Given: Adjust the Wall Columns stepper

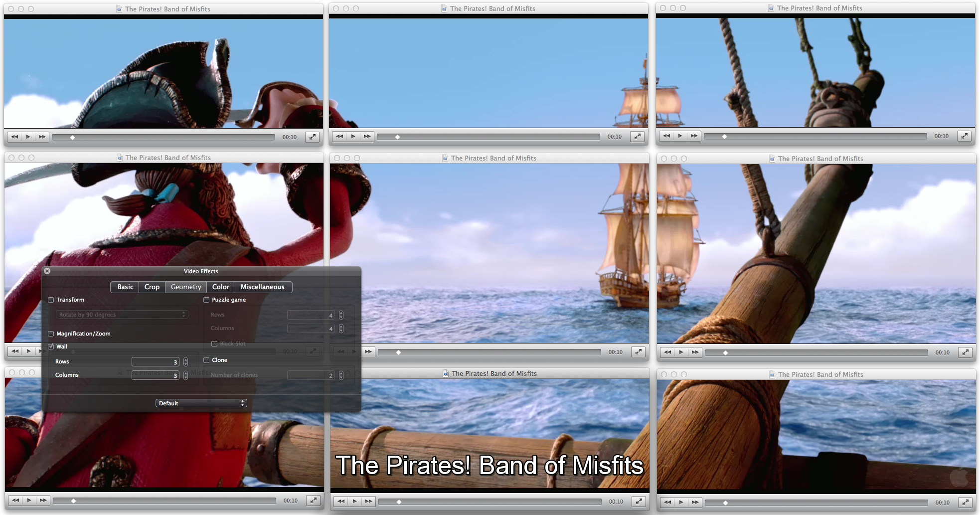Looking at the screenshot, I should (185, 375).
